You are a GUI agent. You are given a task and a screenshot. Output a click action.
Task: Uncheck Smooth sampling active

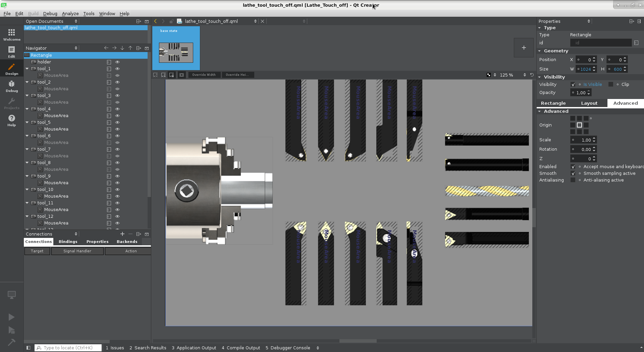[573, 173]
